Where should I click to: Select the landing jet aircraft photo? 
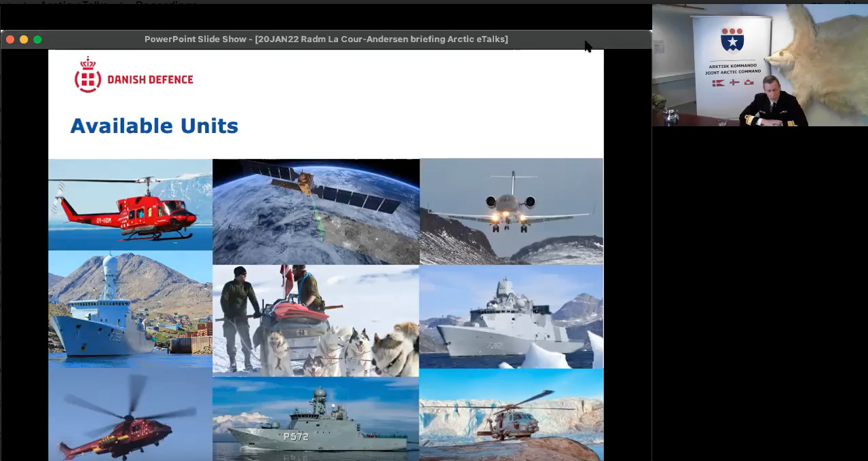(x=511, y=211)
